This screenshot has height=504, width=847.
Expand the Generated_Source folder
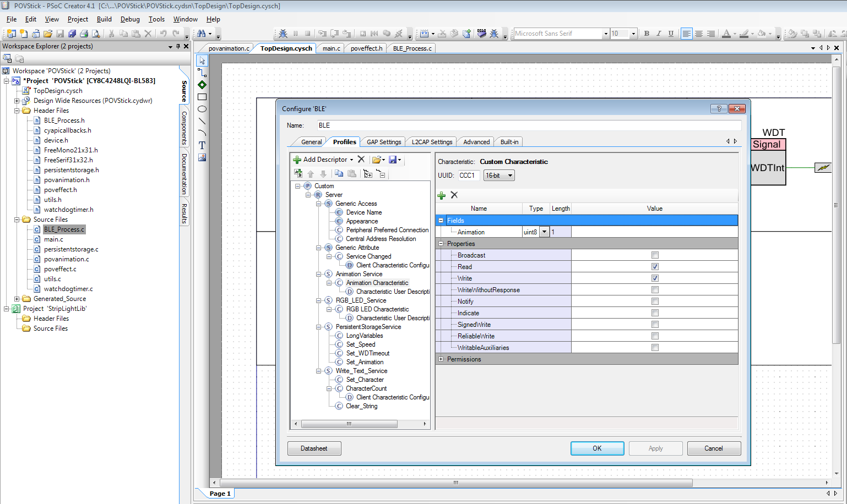(17, 299)
